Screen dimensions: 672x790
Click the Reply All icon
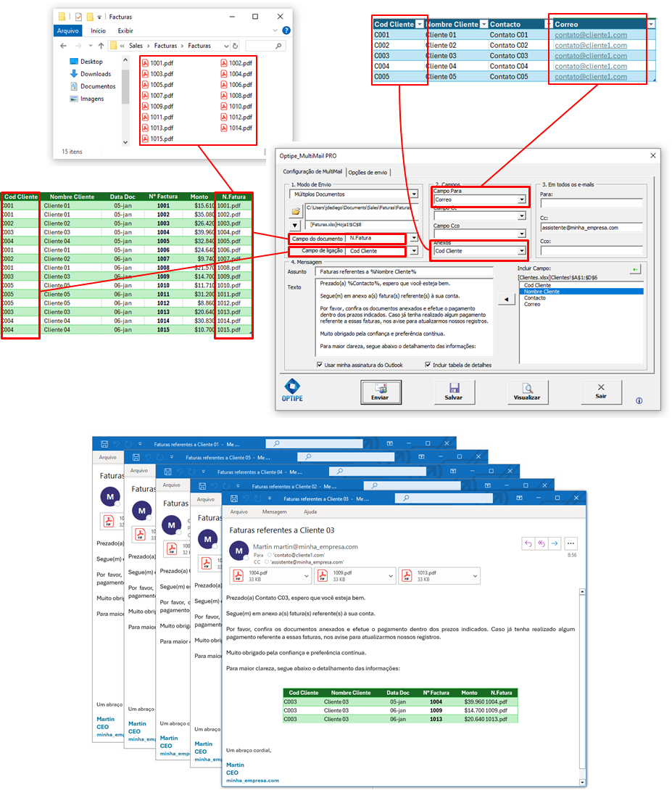(541, 543)
